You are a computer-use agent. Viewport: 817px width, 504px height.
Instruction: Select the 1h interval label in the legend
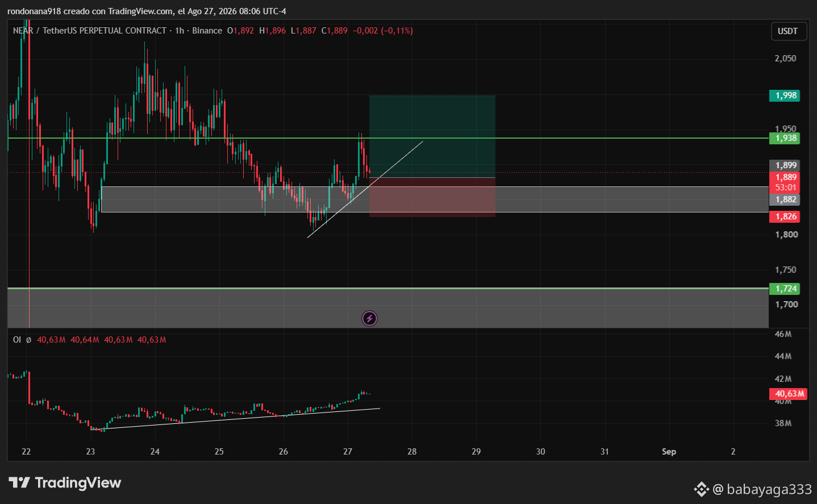180,31
